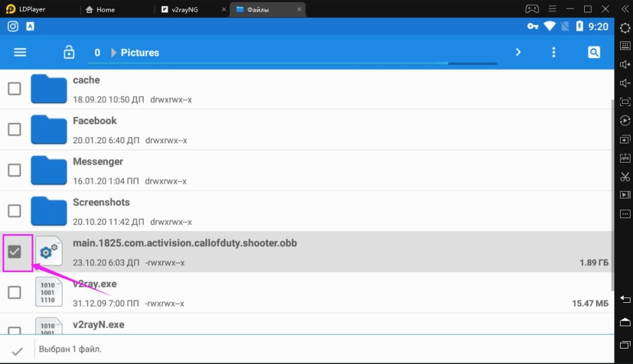Open the hamburger navigation menu
The height and width of the screenshot is (364, 633).
point(20,53)
